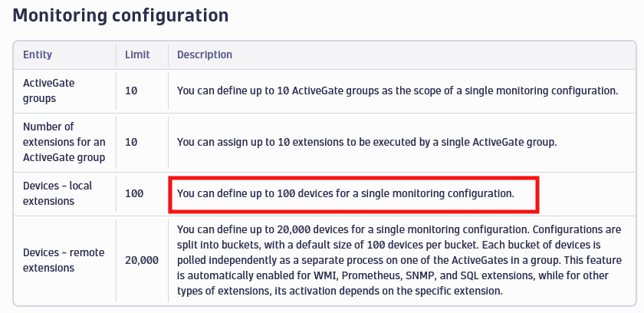Click the 20,000 value in the Limit column

pyautogui.click(x=142, y=260)
